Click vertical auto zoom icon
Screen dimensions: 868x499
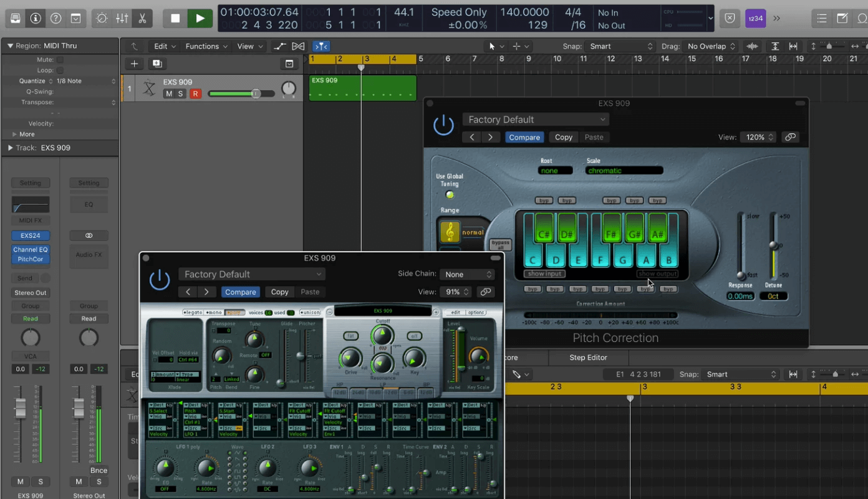775,46
